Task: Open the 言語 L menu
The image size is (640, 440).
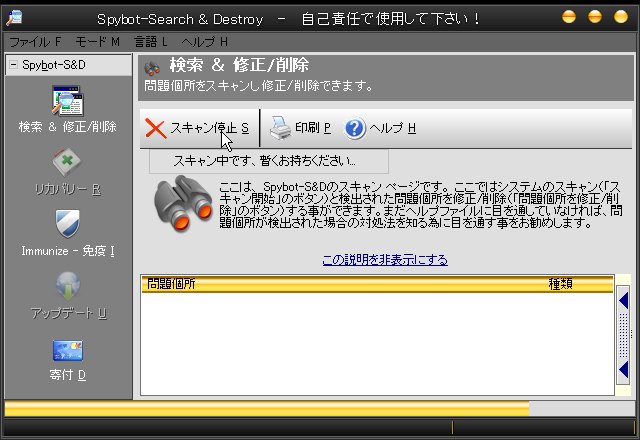Action: point(151,42)
